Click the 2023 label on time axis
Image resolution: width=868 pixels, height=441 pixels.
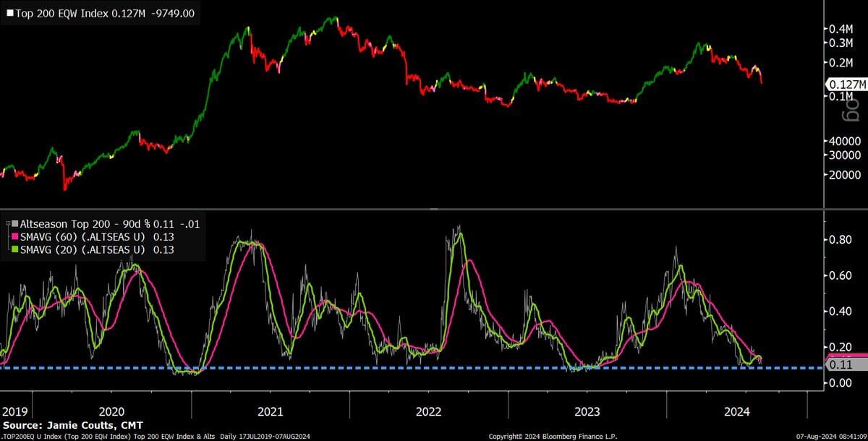tap(587, 411)
